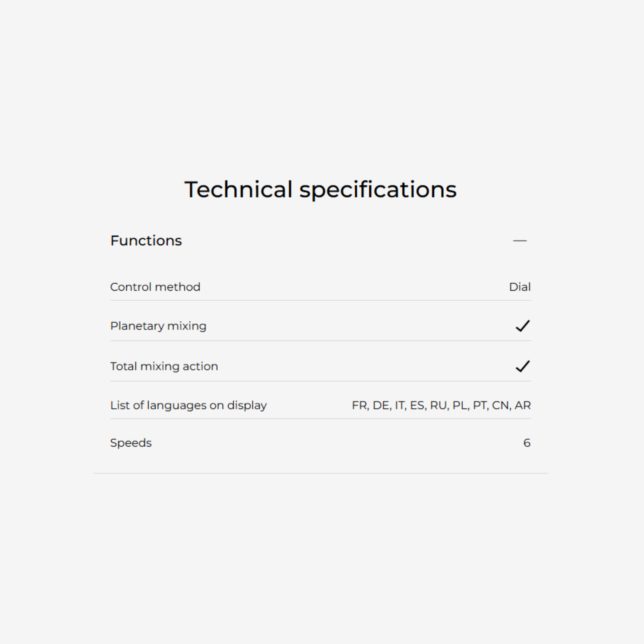644x644 pixels.
Task: Click the Planetary mixing checkmark icon
Action: (522, 326)
